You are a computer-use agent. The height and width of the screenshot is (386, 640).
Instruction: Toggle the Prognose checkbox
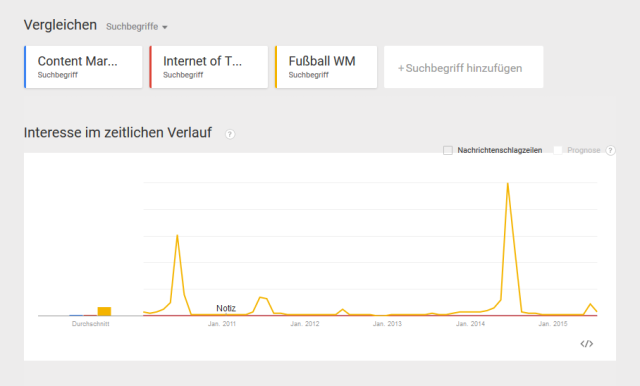pos(558,150)
